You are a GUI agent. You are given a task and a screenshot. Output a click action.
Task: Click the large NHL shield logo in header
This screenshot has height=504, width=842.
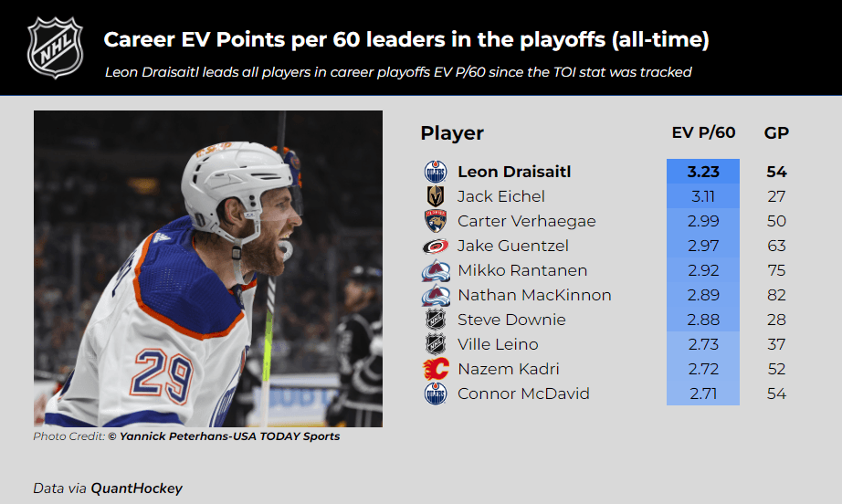click(54, 47)
